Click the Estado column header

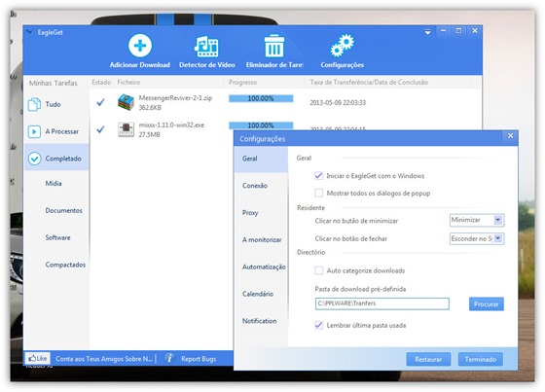pos(101,82)
